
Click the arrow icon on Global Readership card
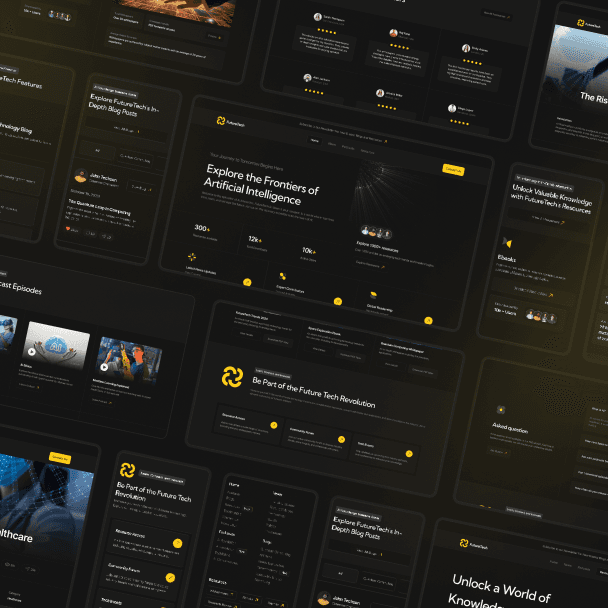428,320
